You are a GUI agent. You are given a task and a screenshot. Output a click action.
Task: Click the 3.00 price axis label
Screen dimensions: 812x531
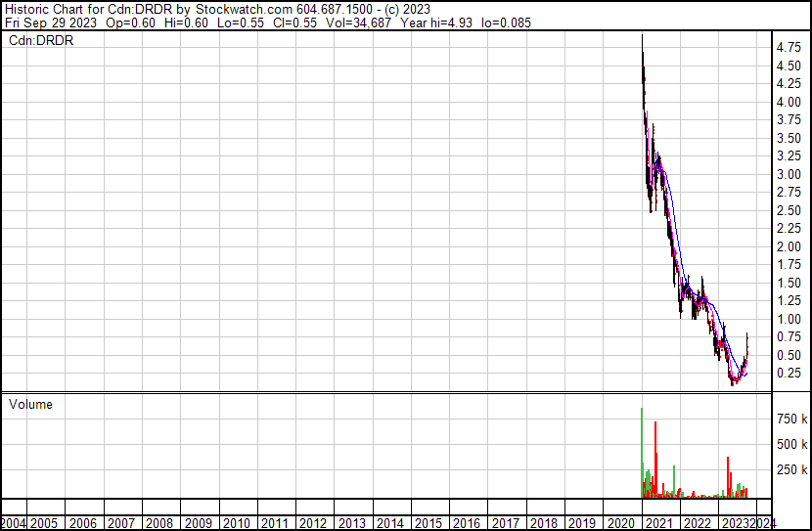click(789, 174)
